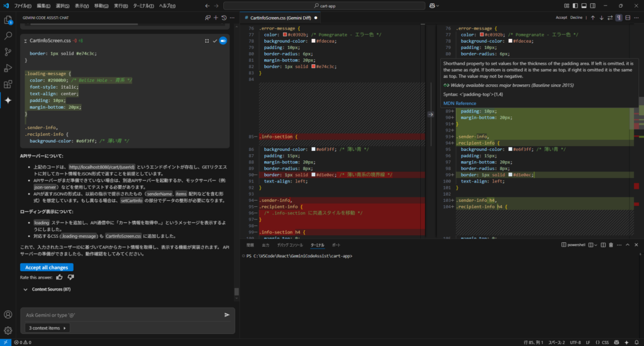Expand the 3 context items chip
Viewport: 644px width, 346px height.
47,328
